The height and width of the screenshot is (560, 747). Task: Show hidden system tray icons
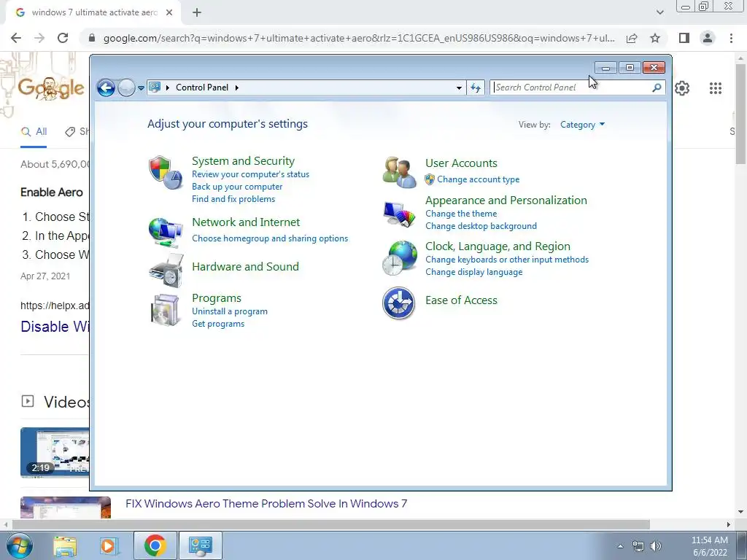[620, 546]
